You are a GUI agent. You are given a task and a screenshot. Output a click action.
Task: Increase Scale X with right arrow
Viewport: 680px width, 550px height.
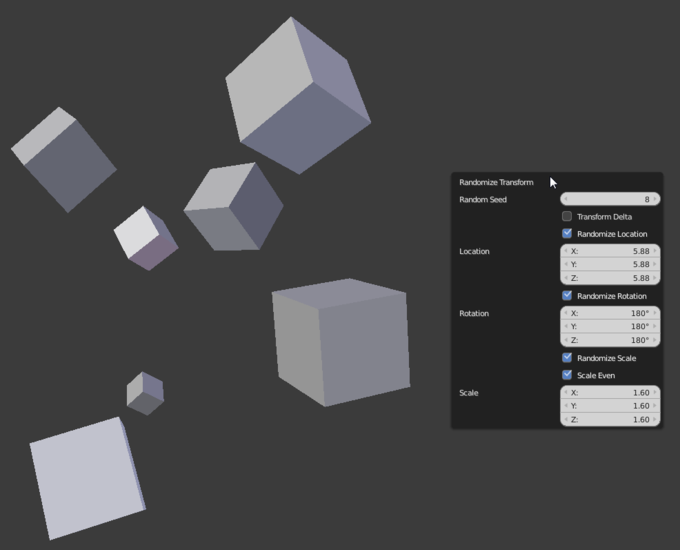655,392
